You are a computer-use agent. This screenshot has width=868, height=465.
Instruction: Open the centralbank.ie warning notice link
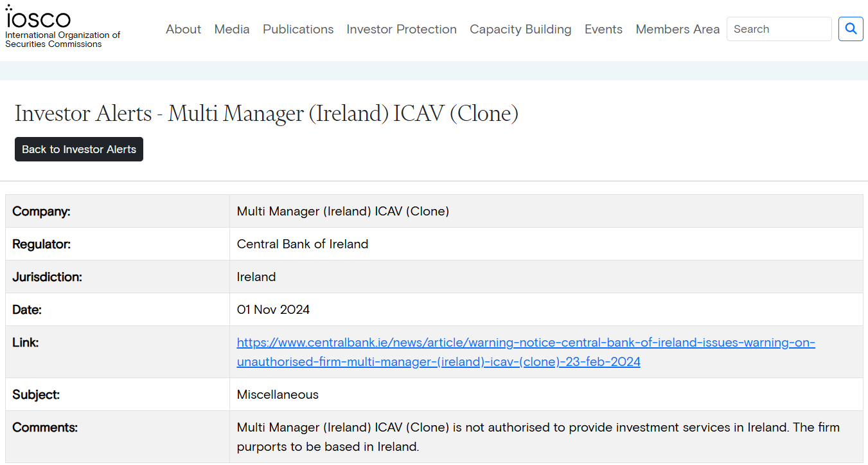tap(526, 352)
